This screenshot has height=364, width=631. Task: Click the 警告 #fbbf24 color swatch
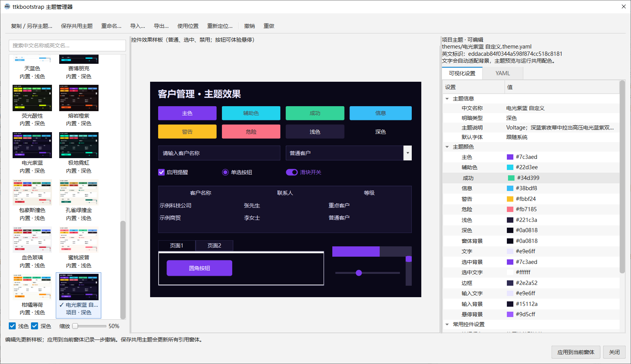pyautogui.click(x=510, y=199)
